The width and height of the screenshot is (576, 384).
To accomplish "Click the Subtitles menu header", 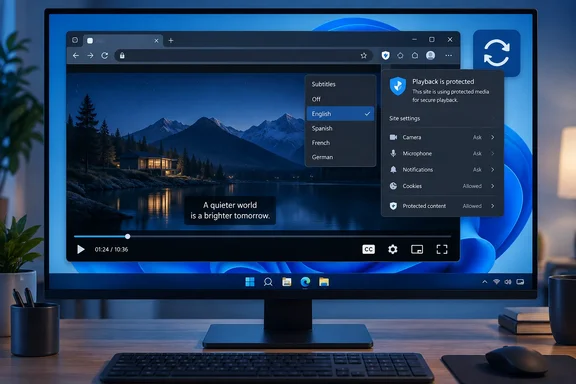I will (x=324, y=84).
